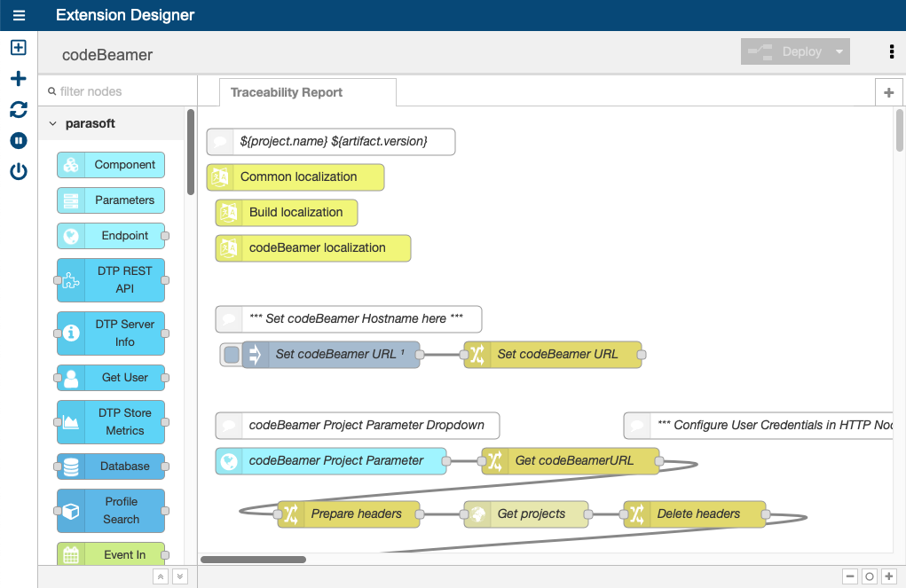
Task: Trigger the Set codeBeamer URL inject button
Action: coord(231,355)
